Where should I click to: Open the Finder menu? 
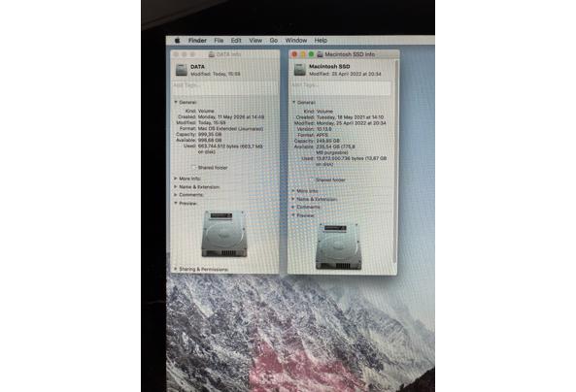coord(197,41)
